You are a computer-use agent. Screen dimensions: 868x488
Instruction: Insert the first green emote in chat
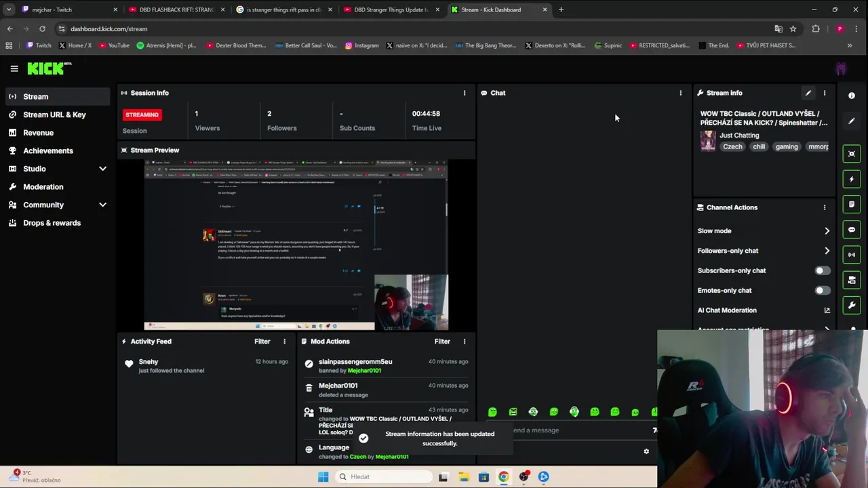point(492,412)
